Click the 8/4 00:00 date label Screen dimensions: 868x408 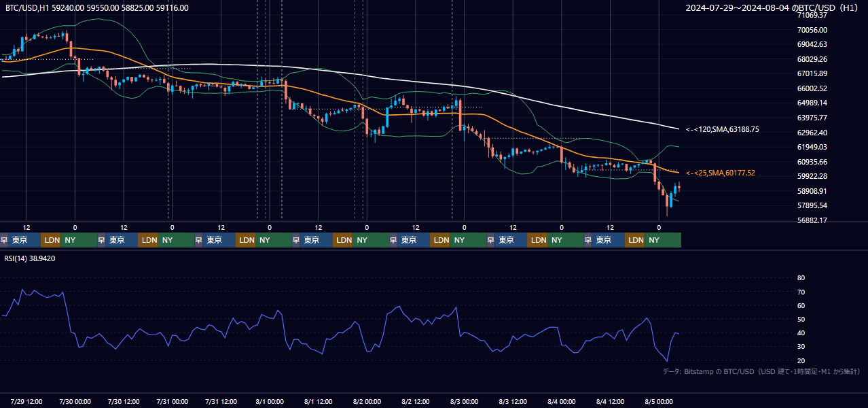click(x=562, y=402)
